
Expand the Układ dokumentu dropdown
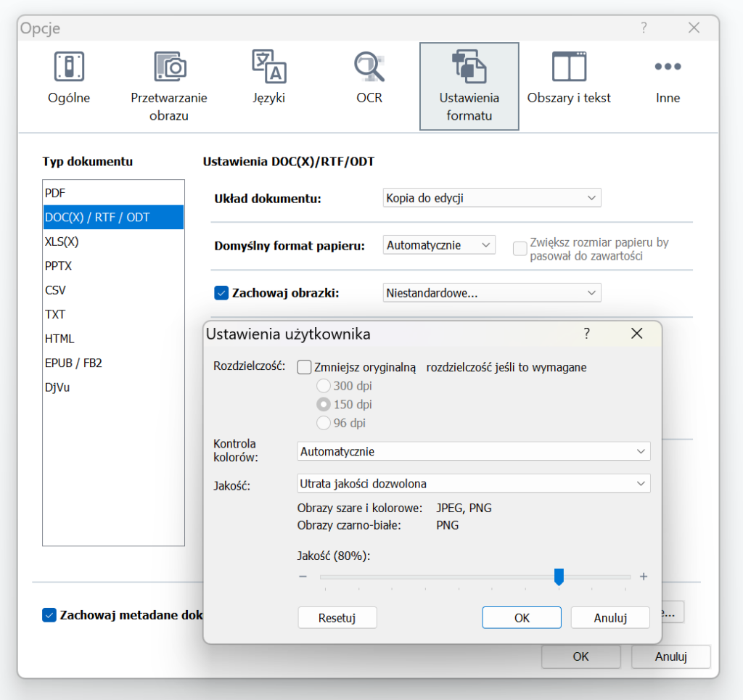[x=492, y=198]
